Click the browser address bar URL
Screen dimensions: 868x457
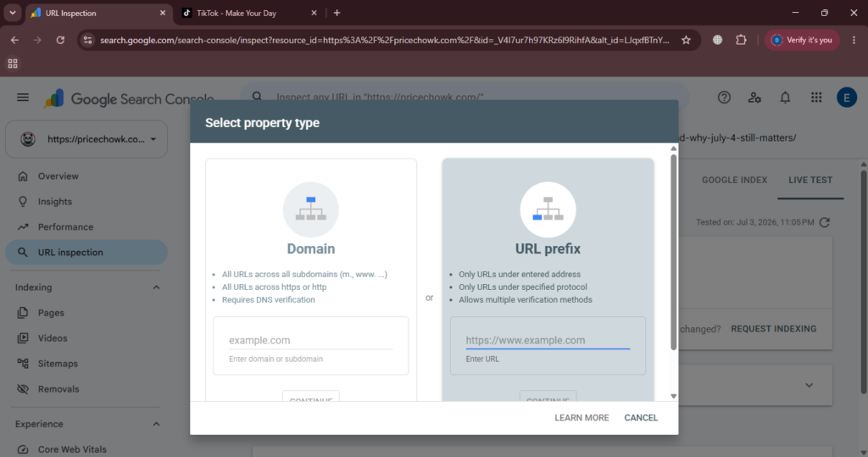pyautogui.click(x=385, y=40)
